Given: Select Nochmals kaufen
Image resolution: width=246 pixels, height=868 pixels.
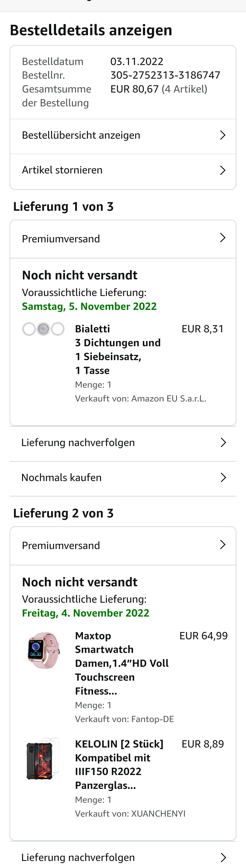Looking at the screenshot, I should pos(61,478).
